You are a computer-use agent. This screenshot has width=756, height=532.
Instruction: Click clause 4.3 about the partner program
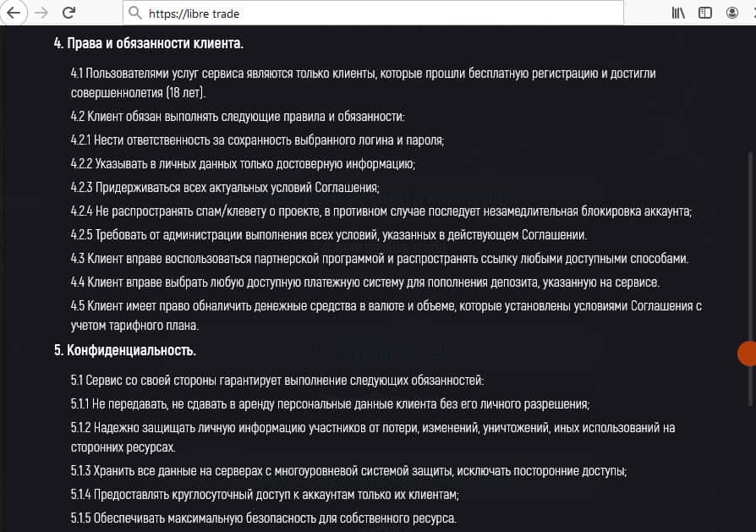coord(380,258)
